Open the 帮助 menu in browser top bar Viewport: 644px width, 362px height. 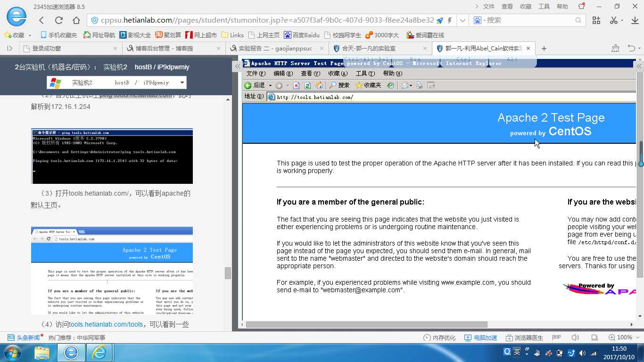click(562, 7)
